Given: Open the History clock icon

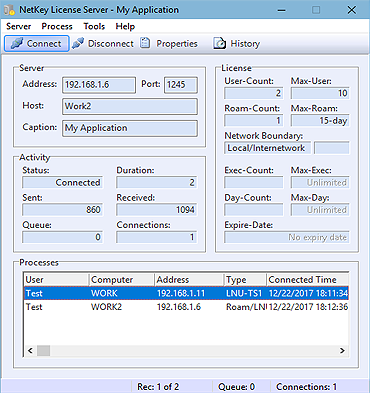Looking at the screenshot, I should 219,43.
